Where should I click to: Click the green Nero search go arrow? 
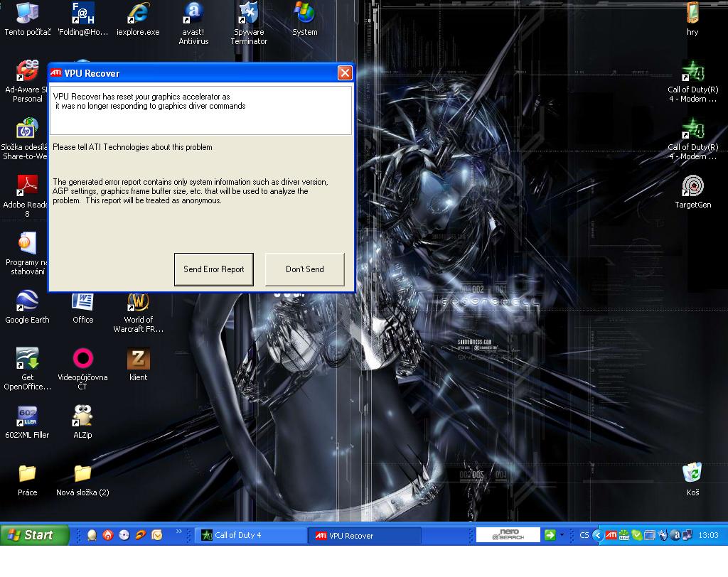coord(550,535)
